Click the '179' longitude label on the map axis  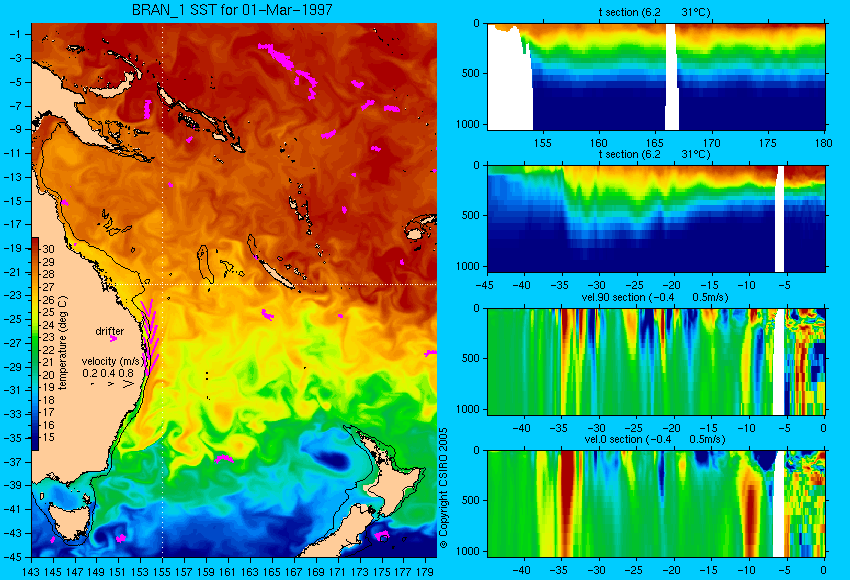[425, 572]
